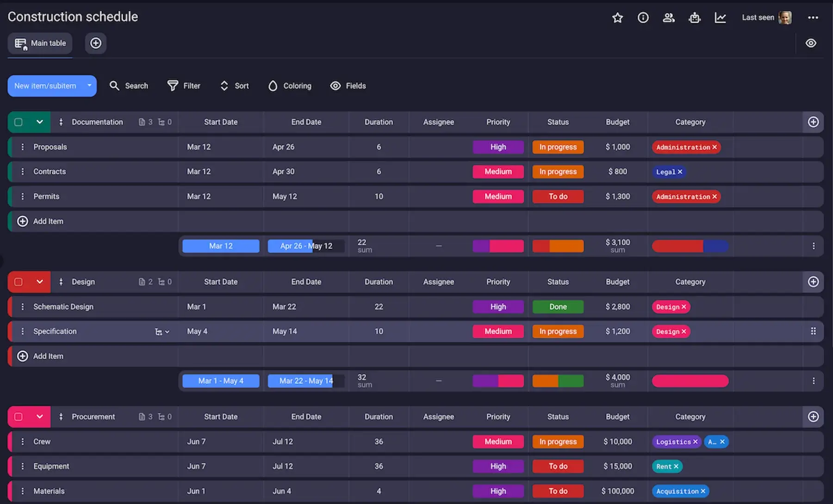Remove Acquisition tag from Materials

click(x=703, y=491)
